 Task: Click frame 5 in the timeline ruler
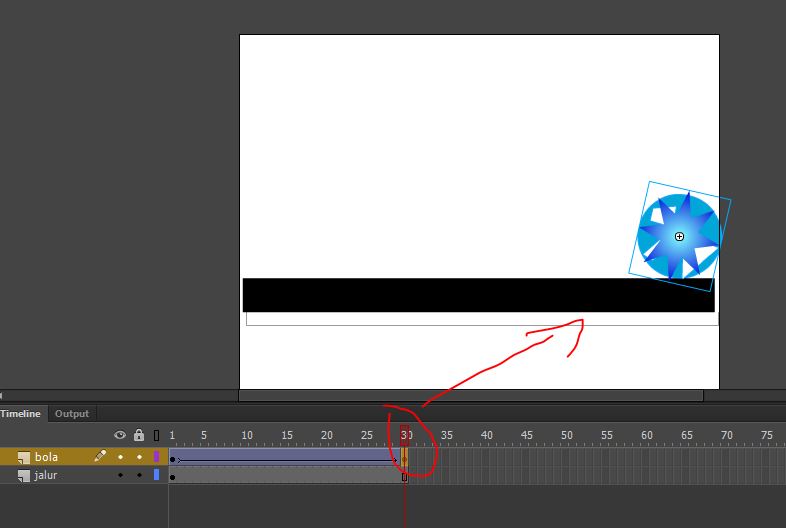[204, 435]
